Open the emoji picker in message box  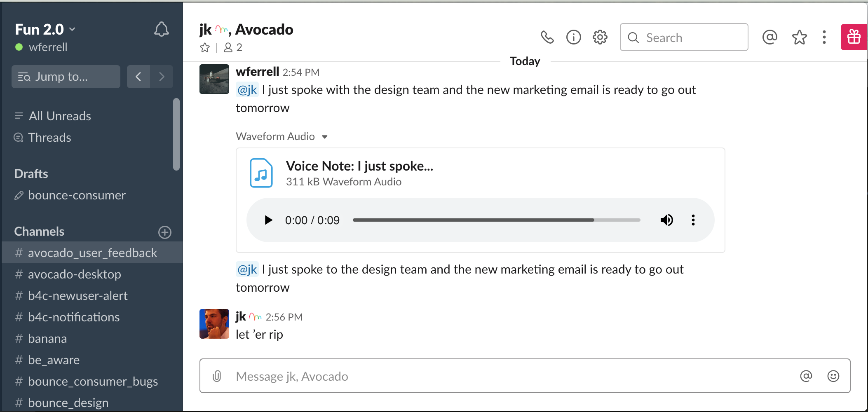click(x=833, y=376)
